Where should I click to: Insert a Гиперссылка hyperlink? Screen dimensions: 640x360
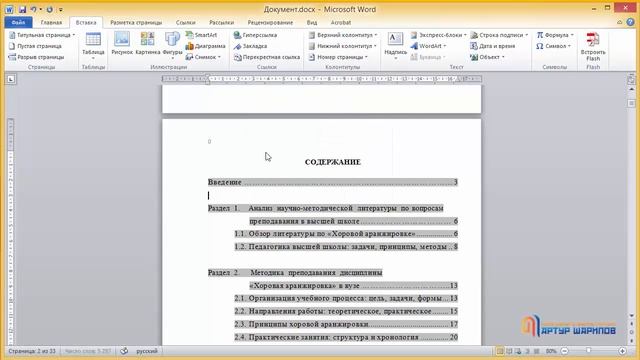point(255,35)
